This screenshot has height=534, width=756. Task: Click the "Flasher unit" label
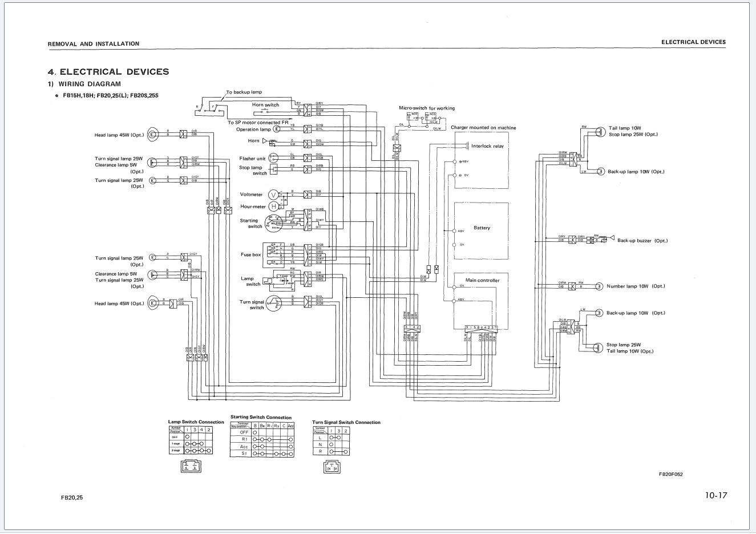(252, 159)
